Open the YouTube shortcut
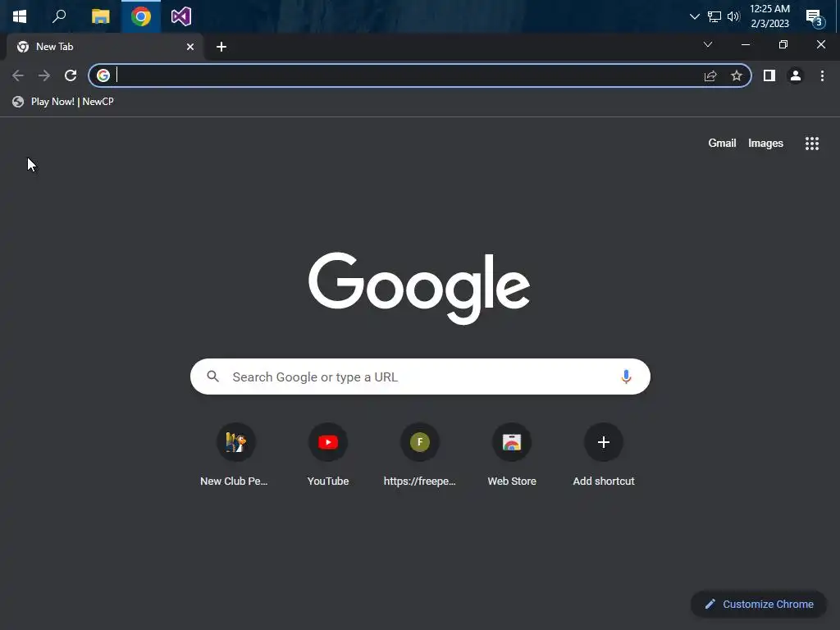Screen dimensions: 840x630 coord(328,454)
